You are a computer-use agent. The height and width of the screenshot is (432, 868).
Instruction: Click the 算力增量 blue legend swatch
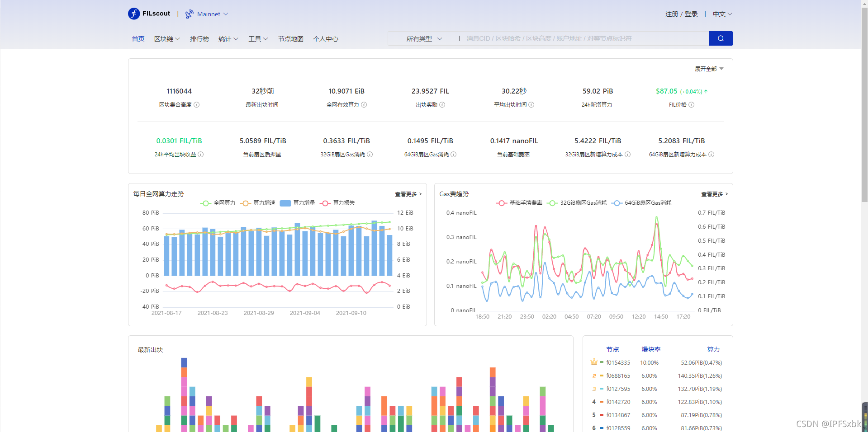pos(285,203)
